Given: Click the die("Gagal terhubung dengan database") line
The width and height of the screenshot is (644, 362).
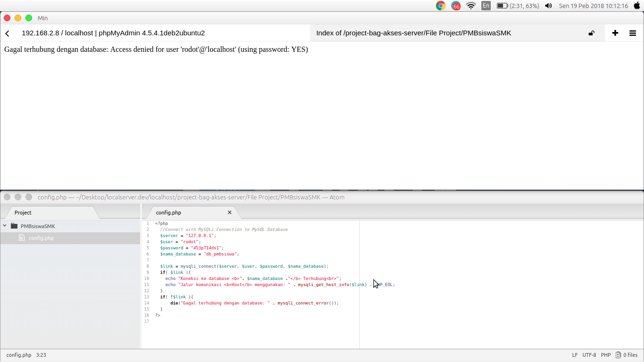Looking at the screenshot, I should tap(255, 303).
